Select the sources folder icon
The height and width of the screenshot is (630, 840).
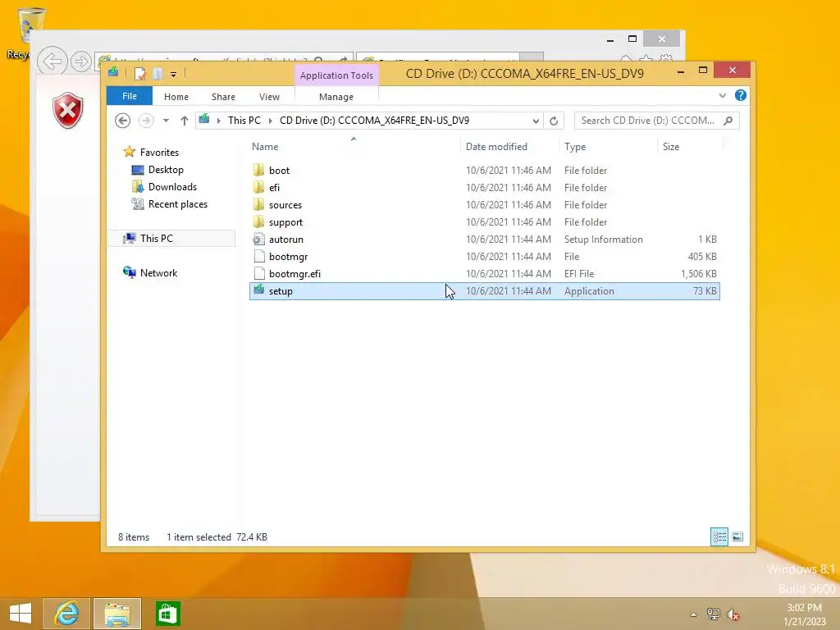coord(258,204)
